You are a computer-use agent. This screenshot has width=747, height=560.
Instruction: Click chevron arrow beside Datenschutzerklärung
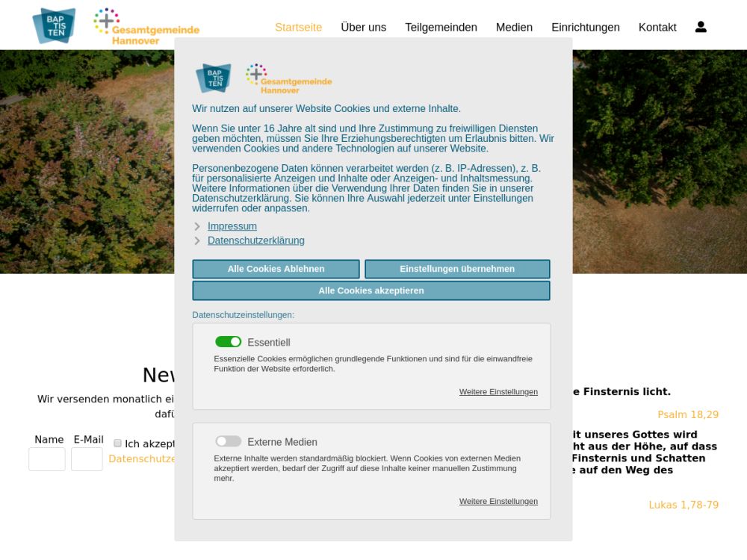197,241
